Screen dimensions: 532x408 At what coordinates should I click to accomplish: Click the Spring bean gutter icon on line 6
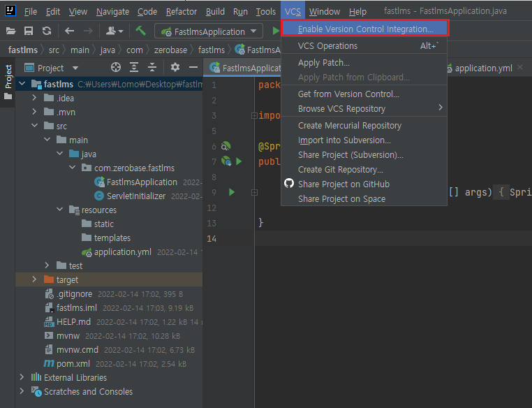pos(226,146)
